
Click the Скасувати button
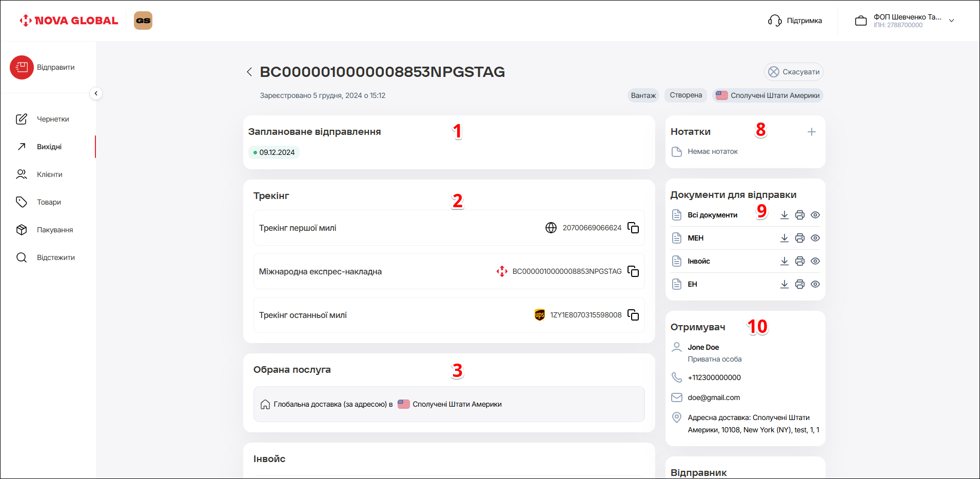coord(793,72)
